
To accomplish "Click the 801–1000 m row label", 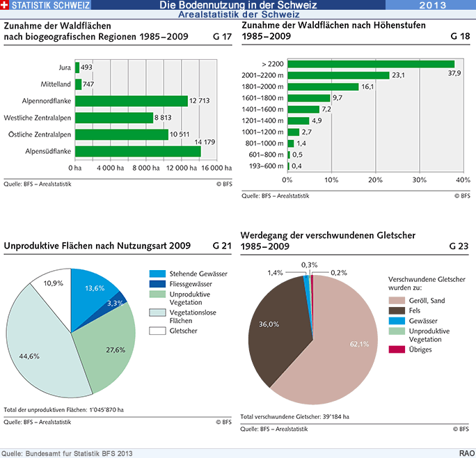I will click(264, 143).
